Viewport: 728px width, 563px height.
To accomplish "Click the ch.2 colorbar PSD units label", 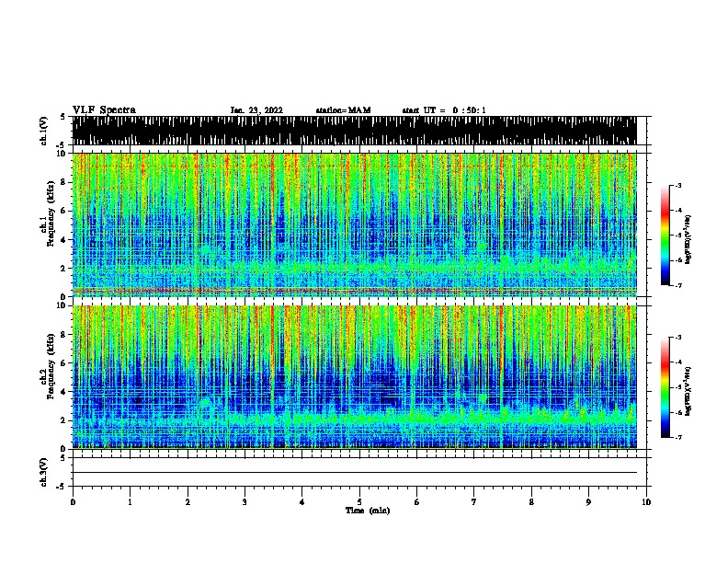I will pyautogui.click(x=688, y=391).
